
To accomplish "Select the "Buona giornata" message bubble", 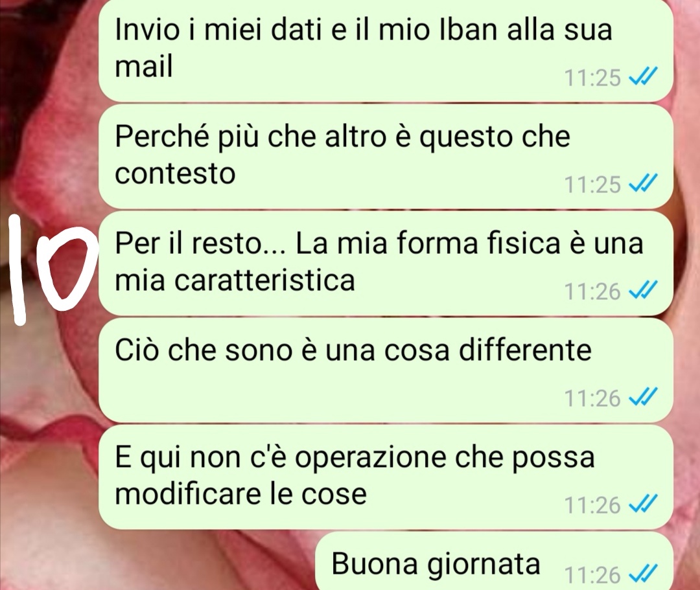I will coord(494,562).
